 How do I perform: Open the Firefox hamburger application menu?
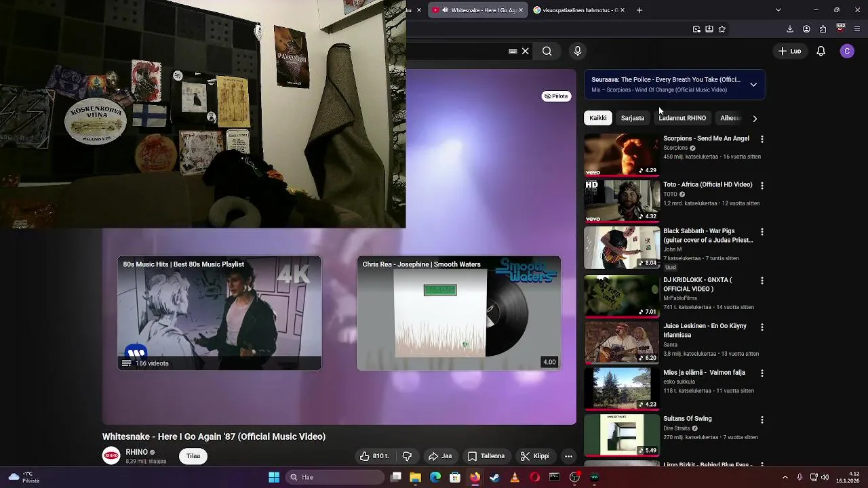[x=857, y=29]
